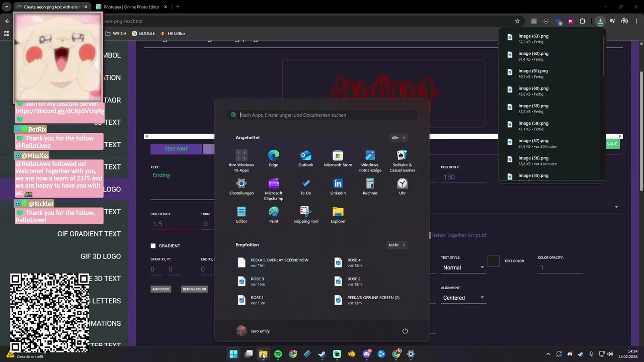Open the FRITZ!Box bookmark

(x=173, y=33)
